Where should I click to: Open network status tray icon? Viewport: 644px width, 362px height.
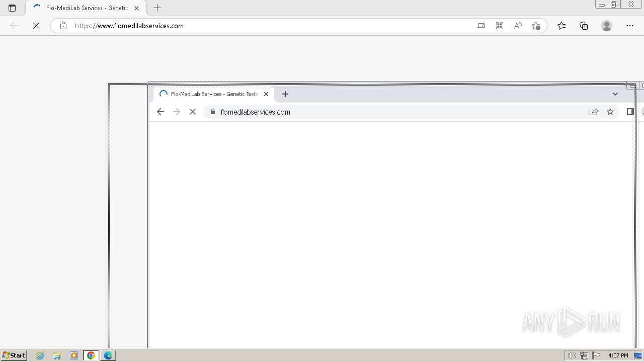pyautogui.click(x=584, y=355)
